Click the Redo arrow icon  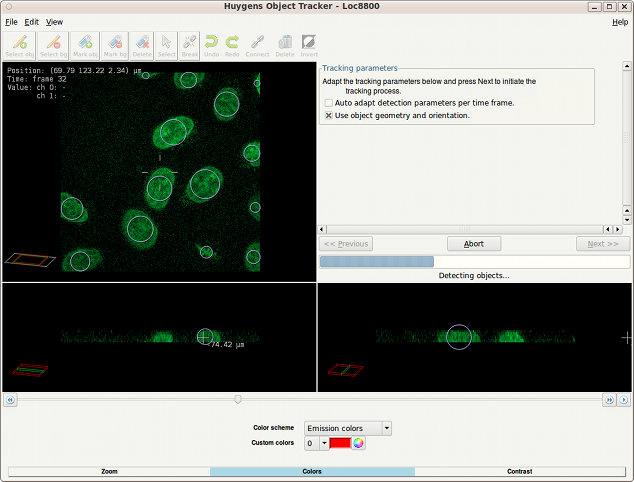(232, 45)
